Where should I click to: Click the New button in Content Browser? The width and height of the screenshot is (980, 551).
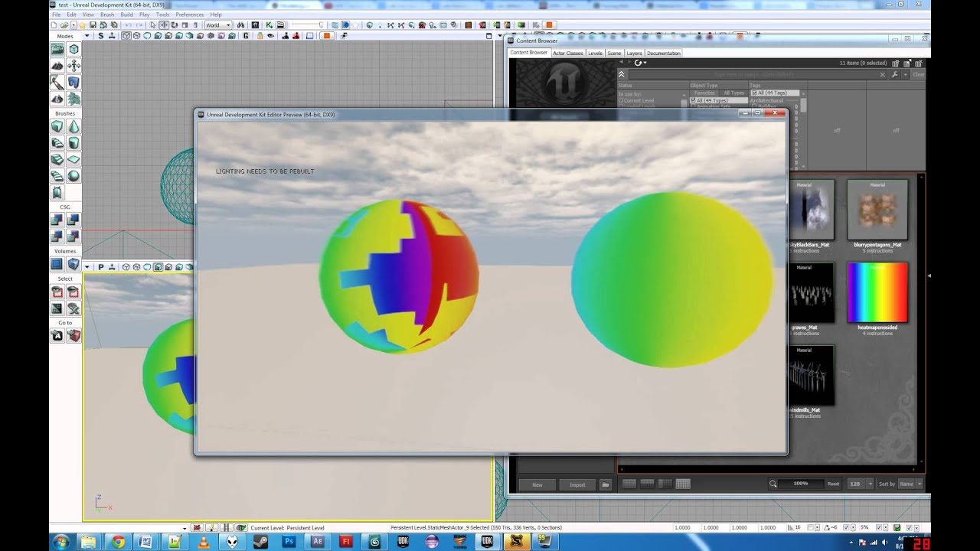[537, 484]
